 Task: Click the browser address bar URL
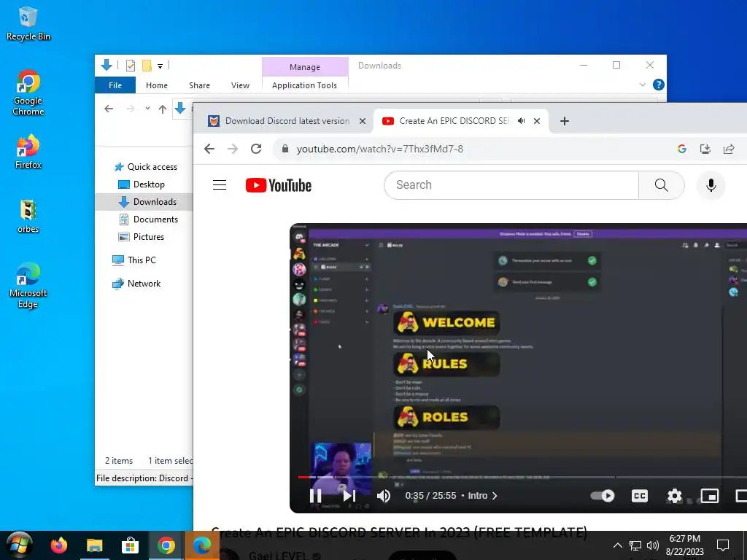(379, 149)
